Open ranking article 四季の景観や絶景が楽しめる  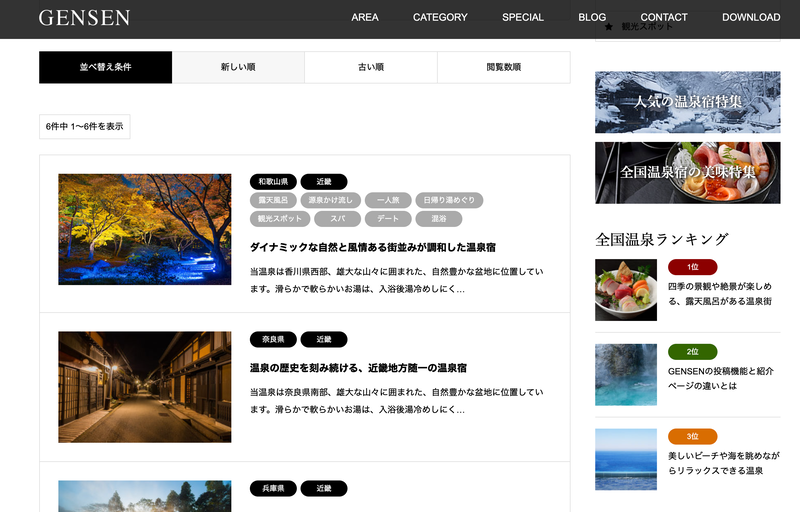(720, 294)
